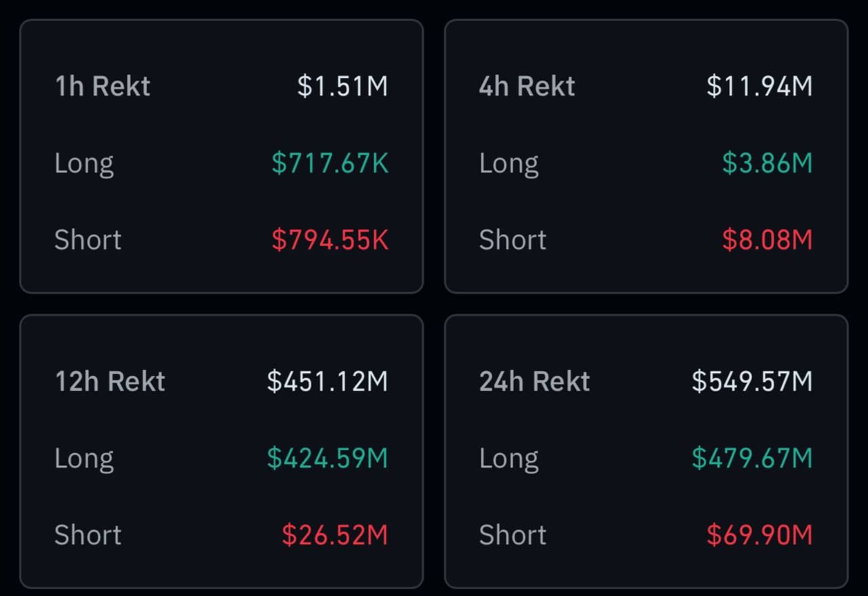This screenshot has height=596, width=868.
Task: Click the Short label in 24h card
Action: coord(513,534)
